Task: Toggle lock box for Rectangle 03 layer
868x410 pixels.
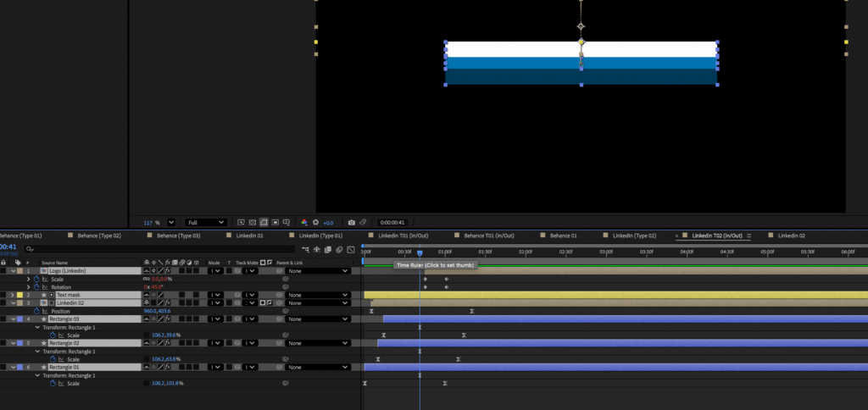Action: pyautogui.click(x=3, y=319)
